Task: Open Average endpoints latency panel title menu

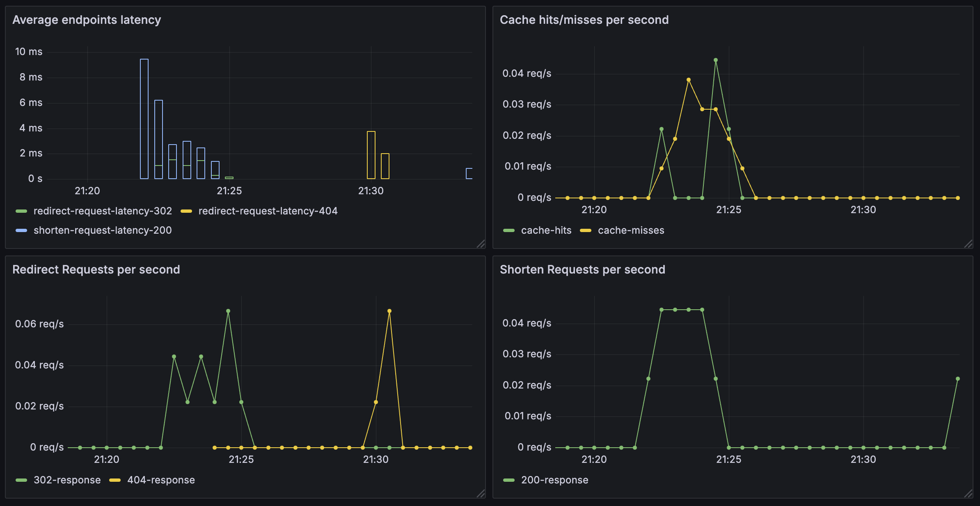Action: pyautogui.click(x=87, y=20)
